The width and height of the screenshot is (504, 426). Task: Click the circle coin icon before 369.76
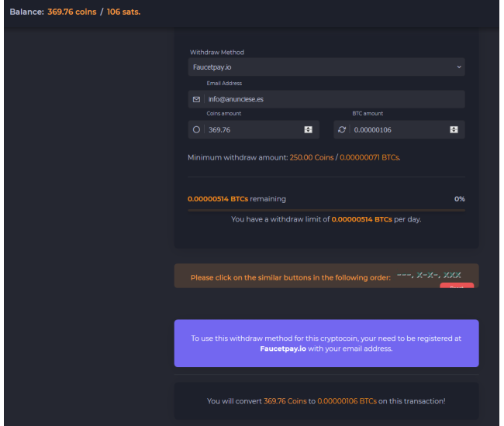[x=196, y=129]
